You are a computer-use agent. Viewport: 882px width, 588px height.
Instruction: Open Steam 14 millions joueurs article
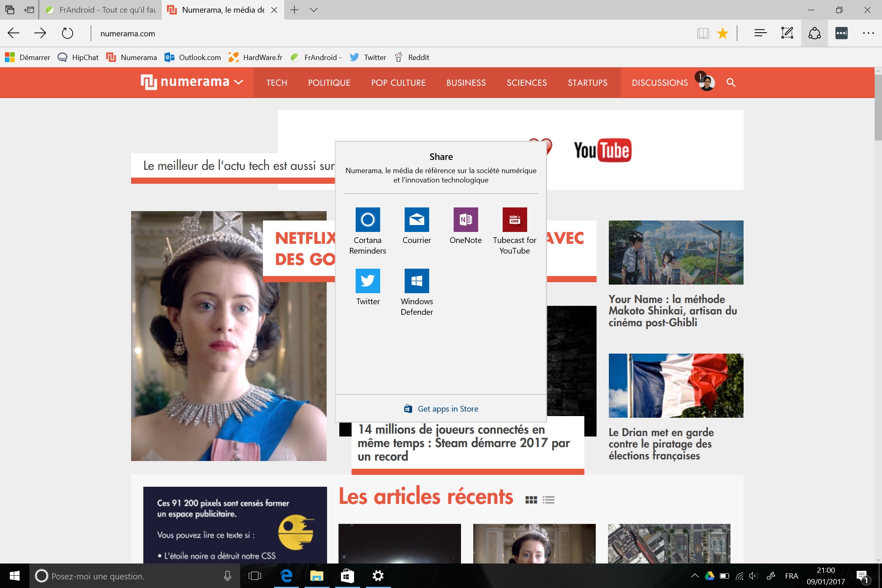point(463,443)
